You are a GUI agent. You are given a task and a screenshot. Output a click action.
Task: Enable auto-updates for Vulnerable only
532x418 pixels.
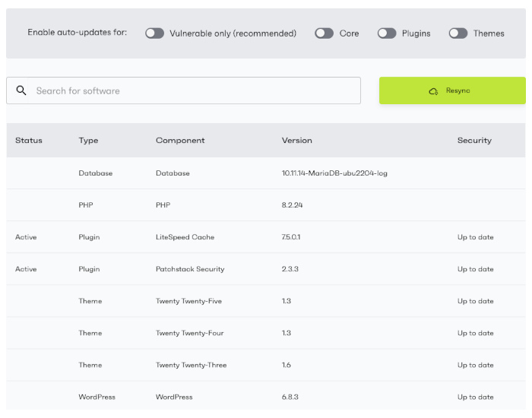[155, 33]
